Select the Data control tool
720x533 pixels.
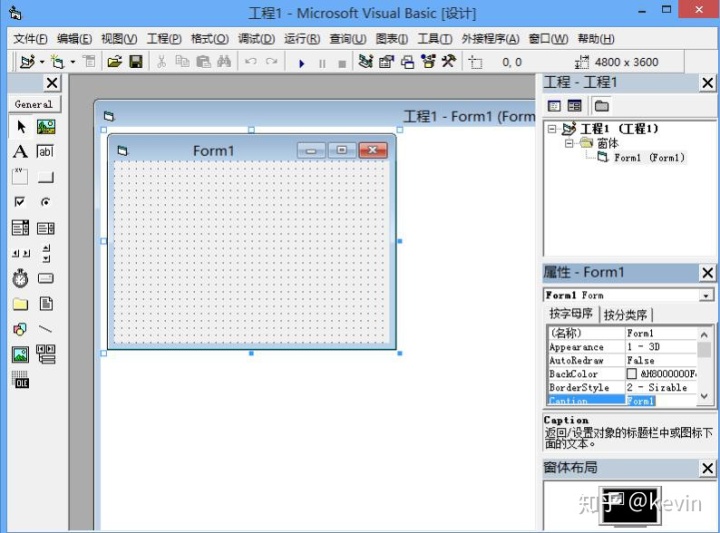[x=46, y=354]
